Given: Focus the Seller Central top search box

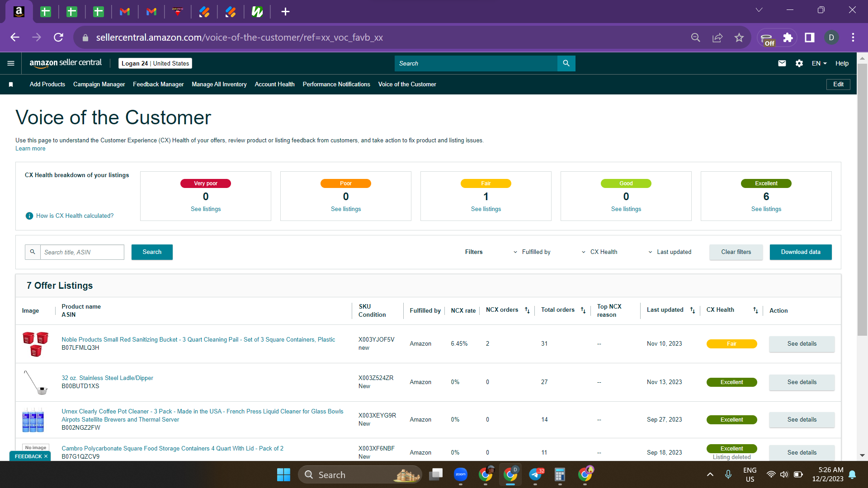Looking at the screenshot, I should point(476,63).
